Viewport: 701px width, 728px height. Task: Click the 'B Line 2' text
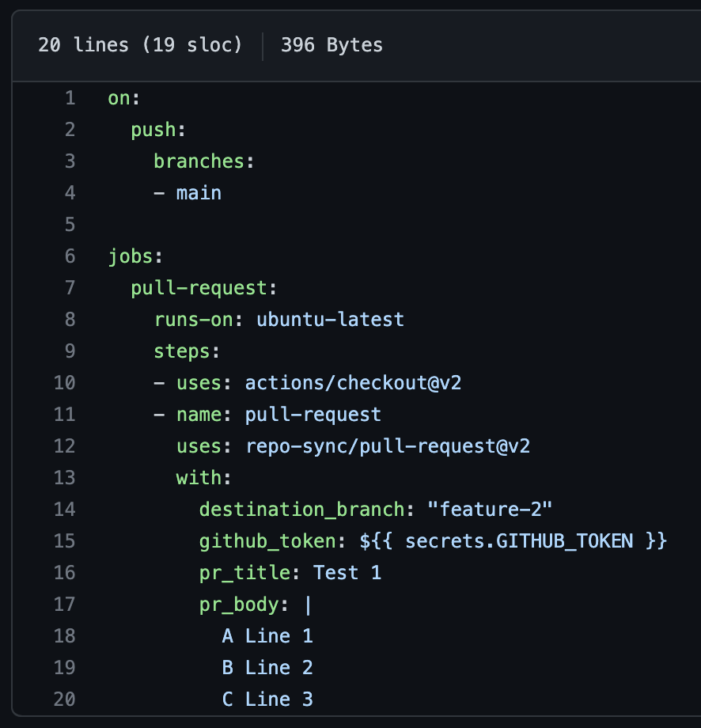pyautogui.click(x=268, y=667)
